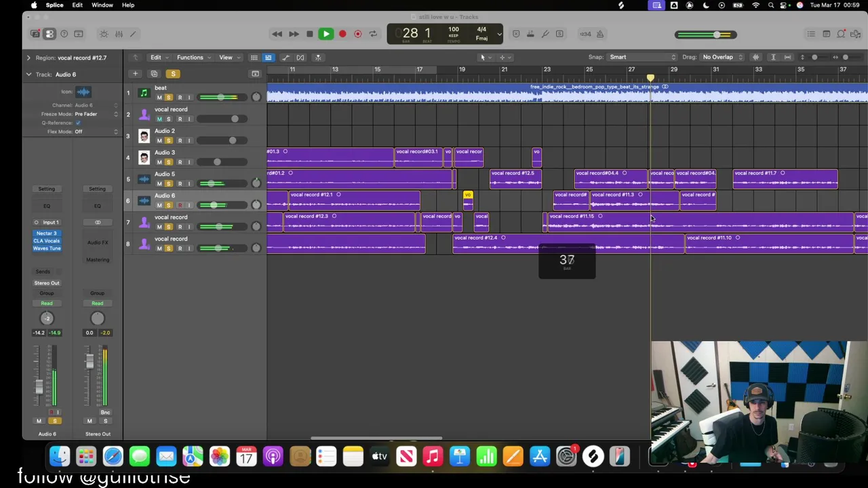Viewport: 868px width, 488px height.
Task: Open the Freeze Mode Pre Fader dropdown
Action: pyautogui.click(x=96, y=114)
